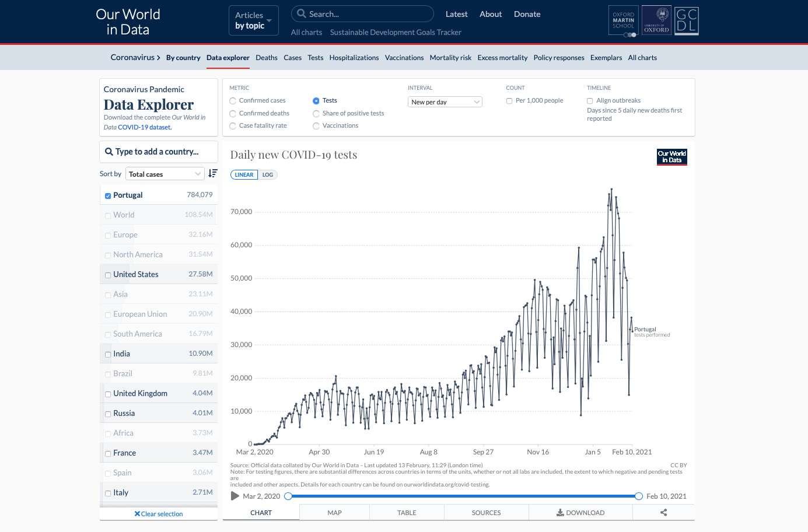
Task: Check United States in country list
Action: 108,275
